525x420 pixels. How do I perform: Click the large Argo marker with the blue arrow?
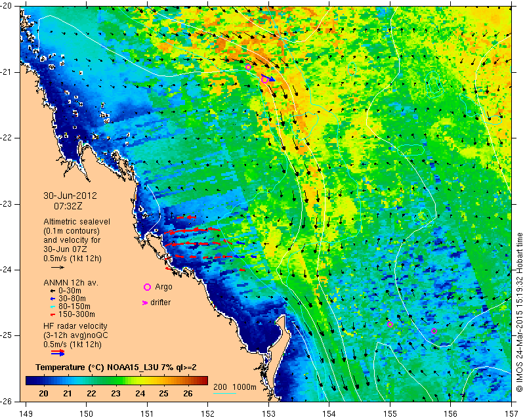coord(264,79)
